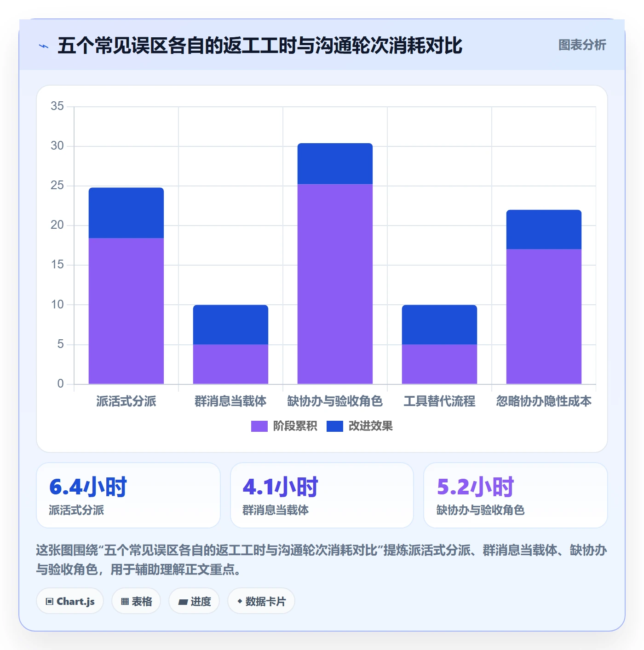
Task: Click the 进度 tag chip
Action: (194, 601)
